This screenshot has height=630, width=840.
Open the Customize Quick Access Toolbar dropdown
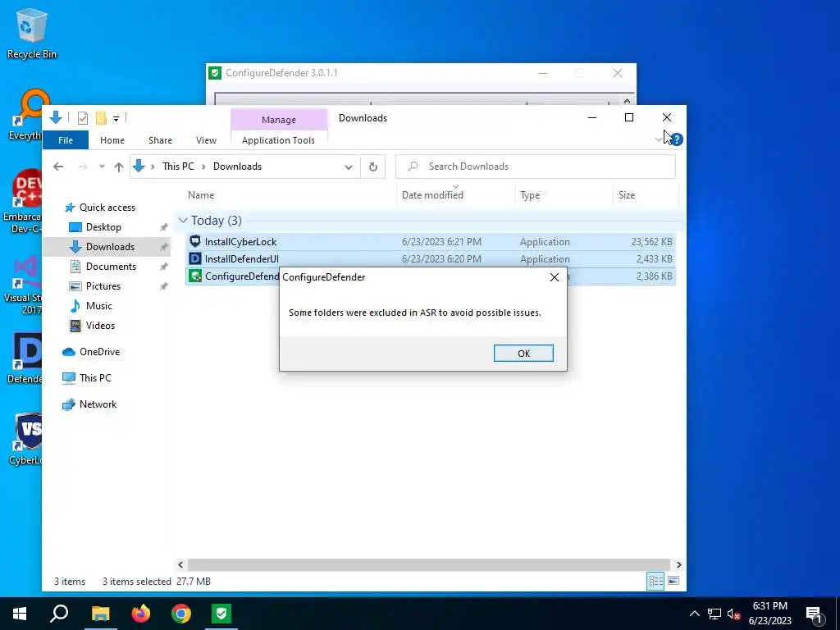116,118
